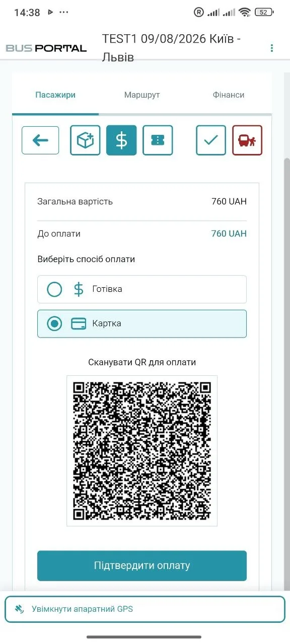
Task: Click the trip title TEST1 09/08/2026
Action: 171,48
